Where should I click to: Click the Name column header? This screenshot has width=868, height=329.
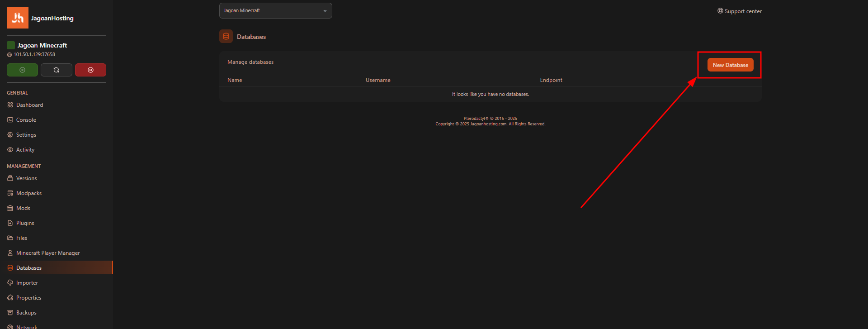click(x=235, y=80)
